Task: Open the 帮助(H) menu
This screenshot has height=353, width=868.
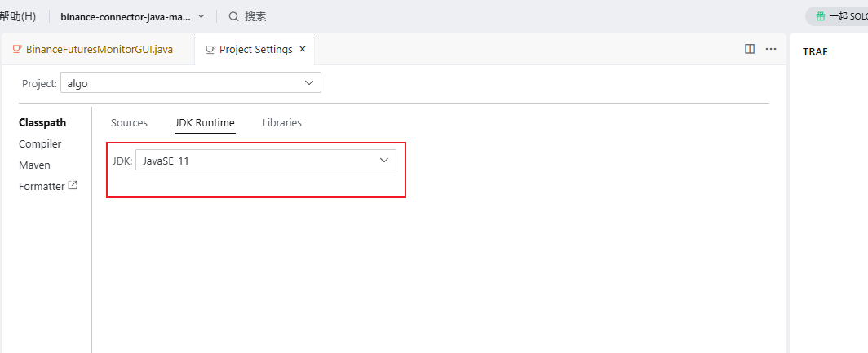Action: pyautogui.click(x=18, y=16)
